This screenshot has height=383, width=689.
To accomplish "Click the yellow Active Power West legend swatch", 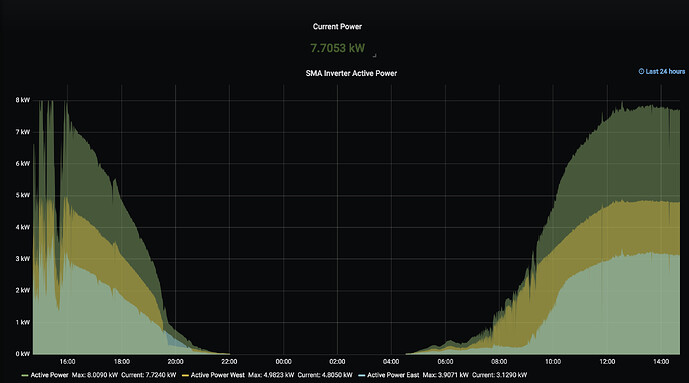I will tap(185, 375).
